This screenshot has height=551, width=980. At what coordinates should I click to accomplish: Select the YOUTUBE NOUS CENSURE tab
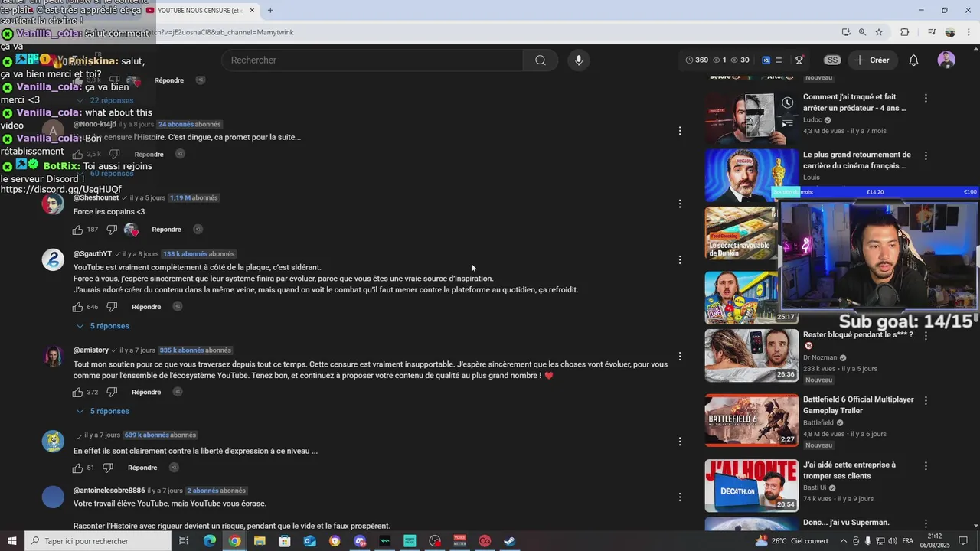tap(201, 10)
